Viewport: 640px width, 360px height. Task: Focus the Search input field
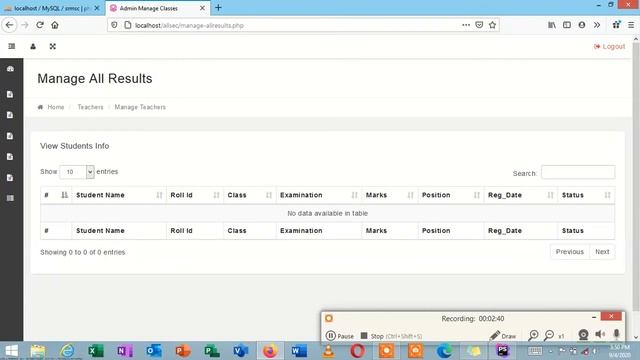578,172
